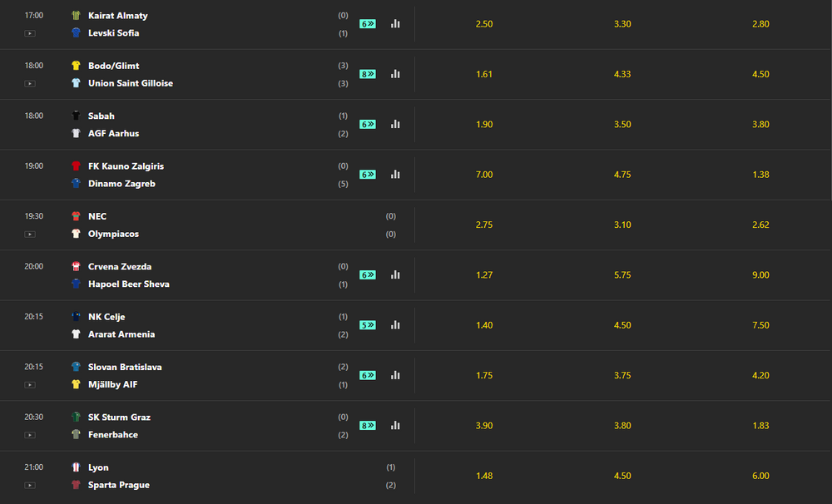832x504 pixels.
Task: Open stats chart for Kairat Almaty match
Action: point(395,24)
